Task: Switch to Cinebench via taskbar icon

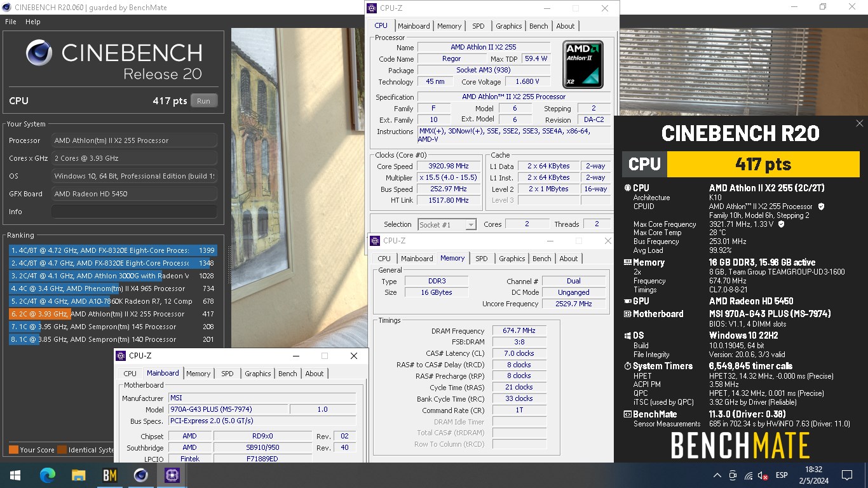Action: pyautogui.click(x=140, y=475)
